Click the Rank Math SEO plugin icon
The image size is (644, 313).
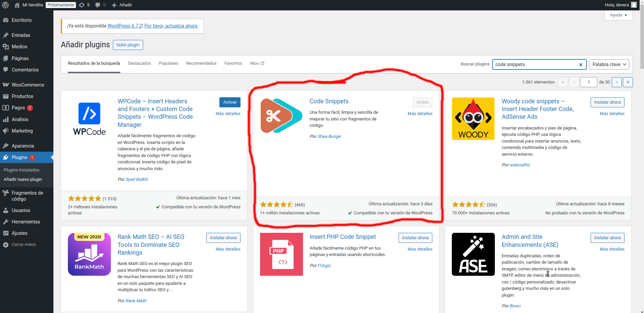pyautogui.click(x=89, y=254)
